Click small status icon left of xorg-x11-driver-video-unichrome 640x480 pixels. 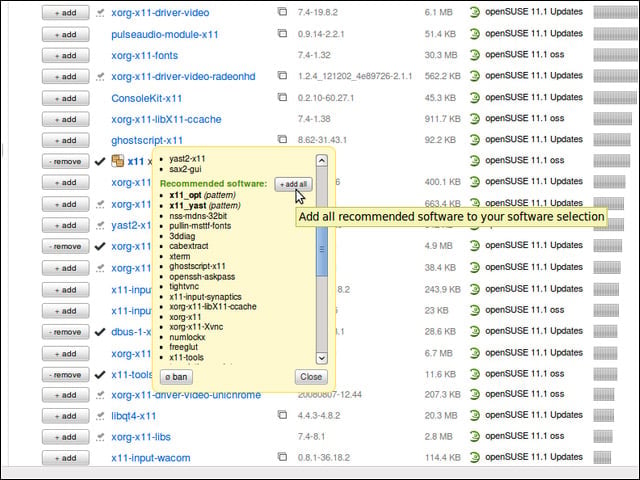(100, 395)
